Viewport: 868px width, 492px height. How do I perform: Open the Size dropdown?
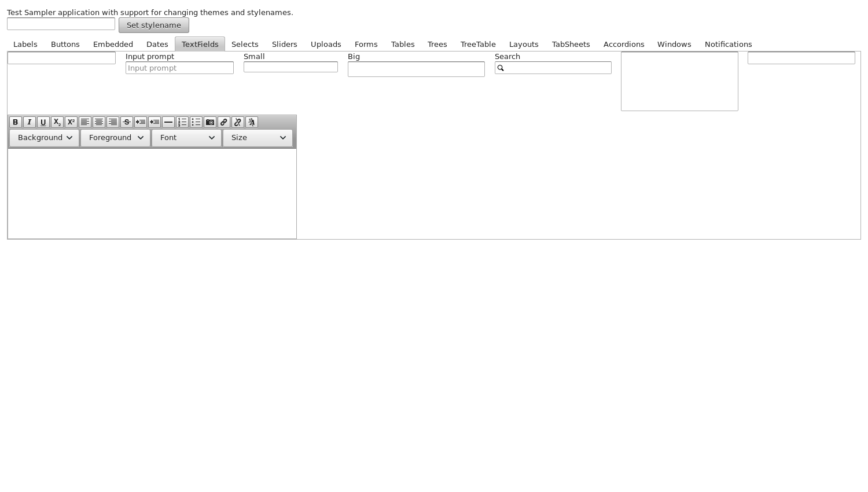[258, 138]
